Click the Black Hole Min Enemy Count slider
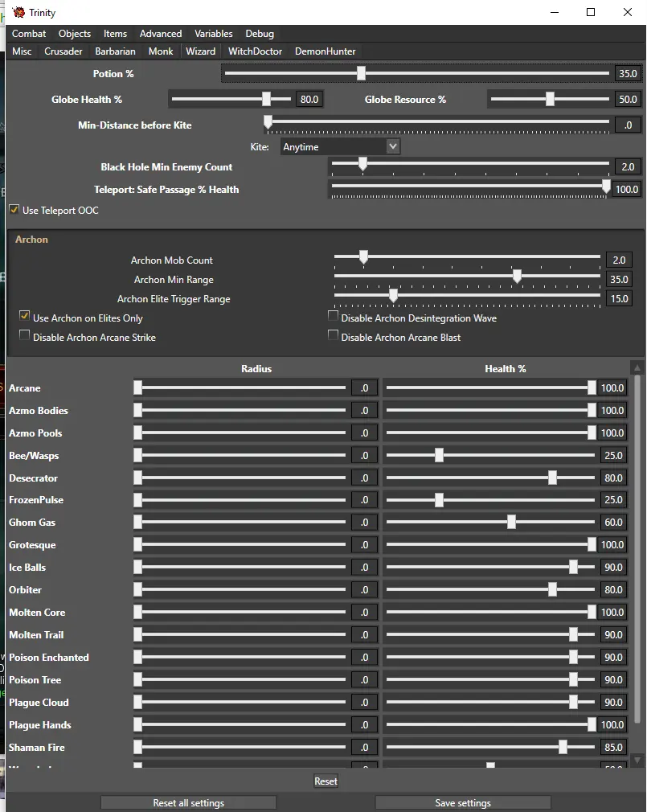This screenshot has width=647, height=812. (470, 165)
